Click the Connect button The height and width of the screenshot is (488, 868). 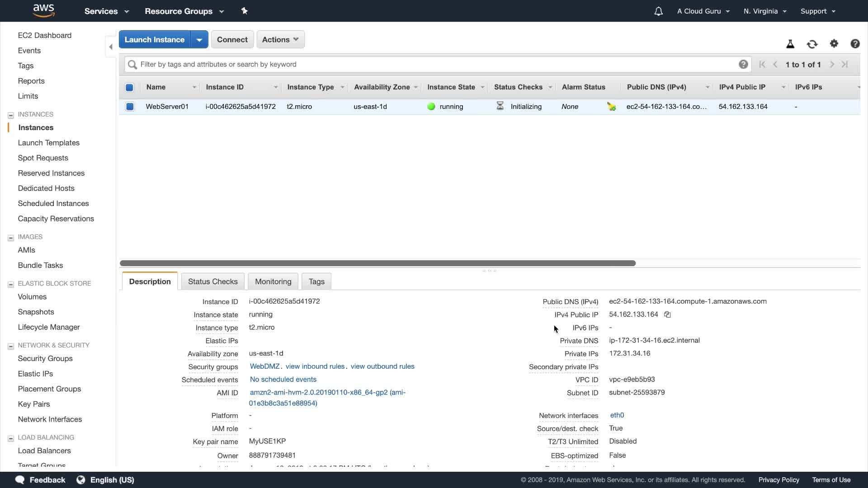pyautogui.click(x=232, y=39)
